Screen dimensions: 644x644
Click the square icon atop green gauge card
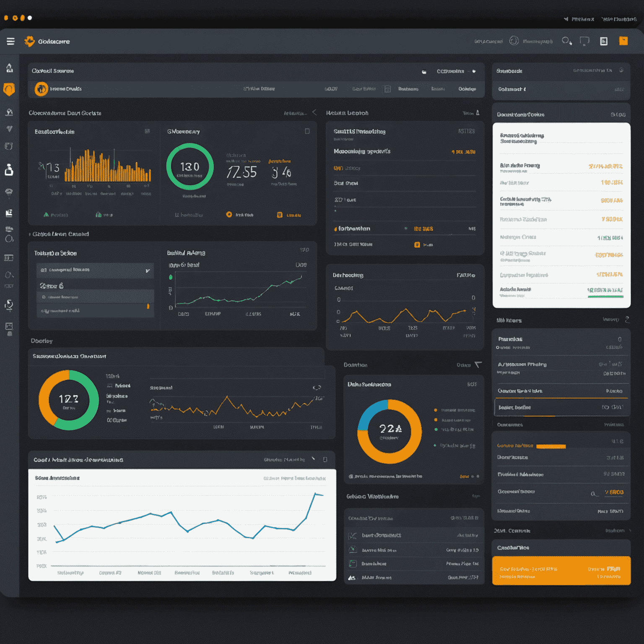click(307, 131)
